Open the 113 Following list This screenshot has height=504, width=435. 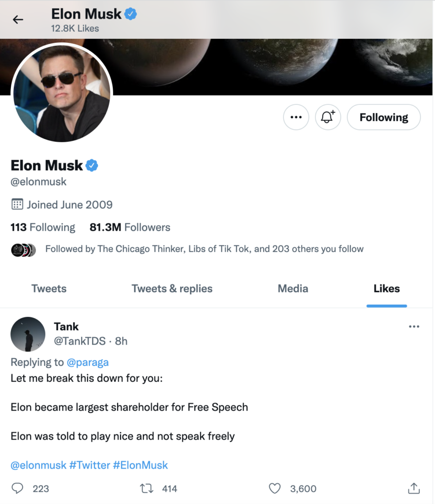pos(43,227)
